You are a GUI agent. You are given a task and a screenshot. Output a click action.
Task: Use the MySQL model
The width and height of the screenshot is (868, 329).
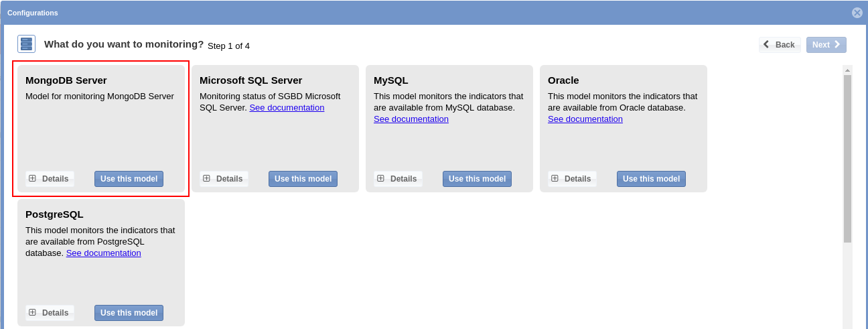477,179
